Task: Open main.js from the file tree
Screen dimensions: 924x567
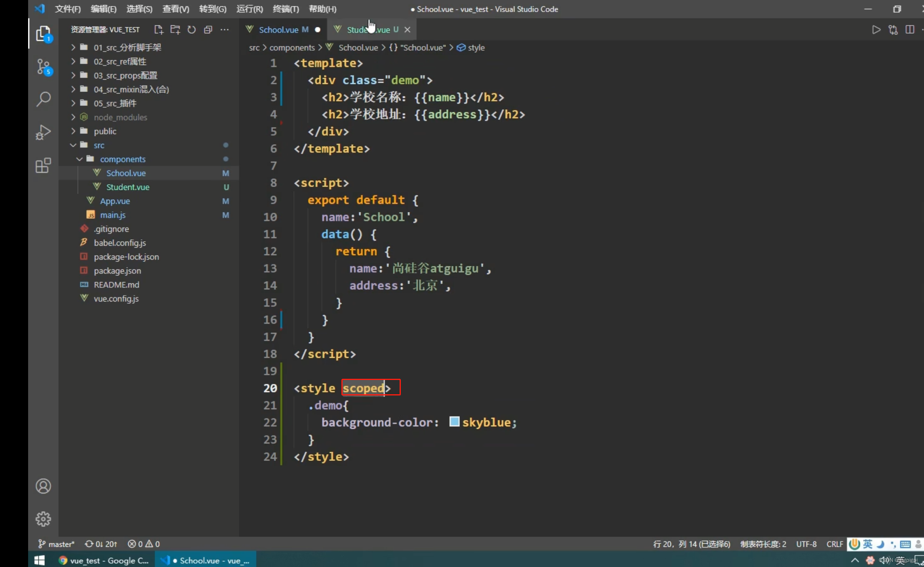Action: (x=149, y=215)
